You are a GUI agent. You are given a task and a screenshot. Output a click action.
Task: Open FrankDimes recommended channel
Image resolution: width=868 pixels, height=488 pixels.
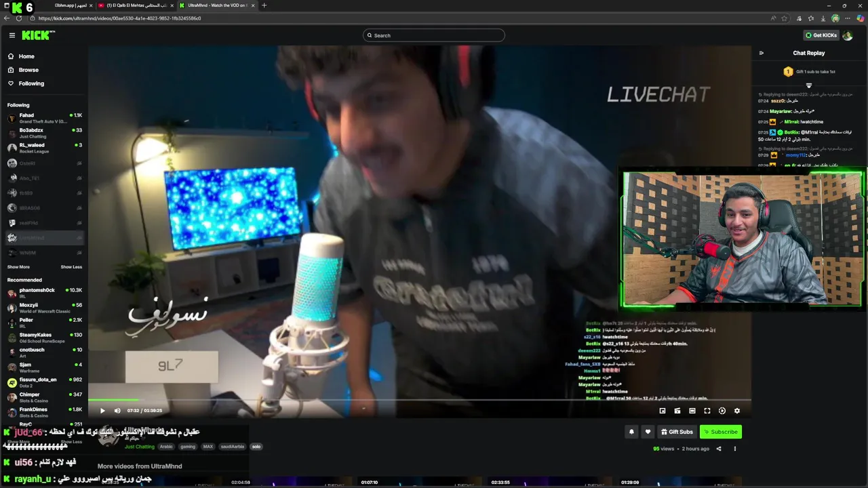point(44,412)
